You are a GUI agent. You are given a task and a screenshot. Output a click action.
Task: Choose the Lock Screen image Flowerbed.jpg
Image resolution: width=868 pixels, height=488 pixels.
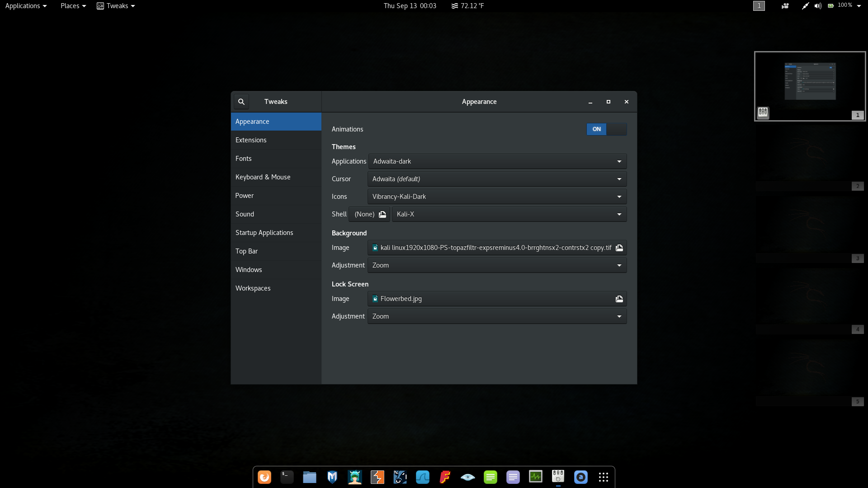coord(497,299)
